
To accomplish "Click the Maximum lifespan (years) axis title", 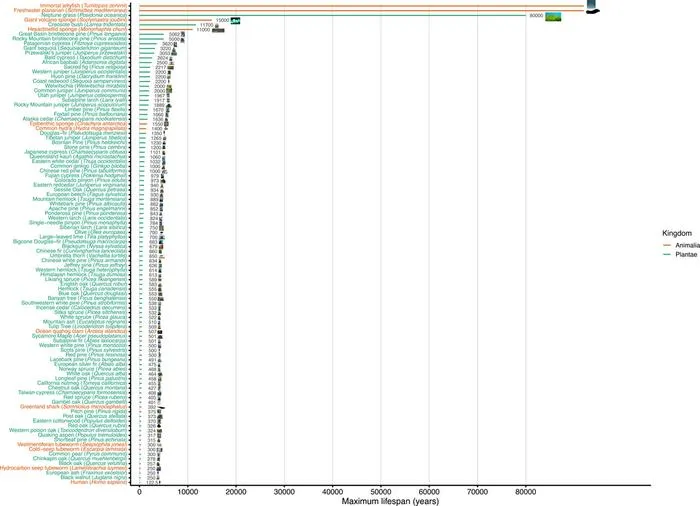I will (x=390, y=501).
